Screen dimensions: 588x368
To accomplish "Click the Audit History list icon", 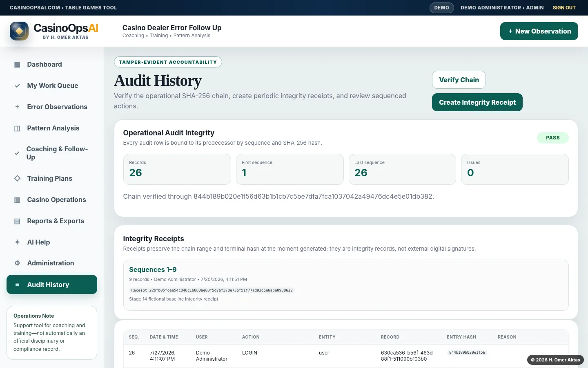I will 17,285.
